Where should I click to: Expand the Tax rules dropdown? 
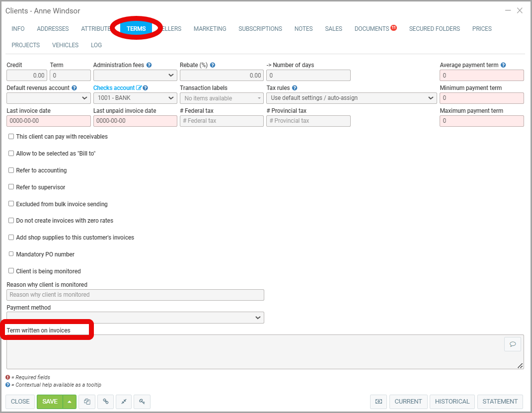[351, 98]
